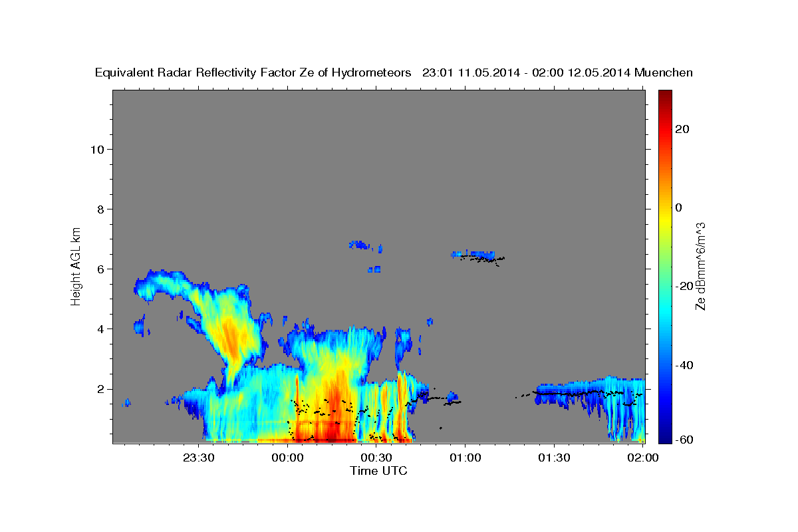798x532 pixels.
Task: Click the colorbar '-20' value label
Action: [684, 286]
